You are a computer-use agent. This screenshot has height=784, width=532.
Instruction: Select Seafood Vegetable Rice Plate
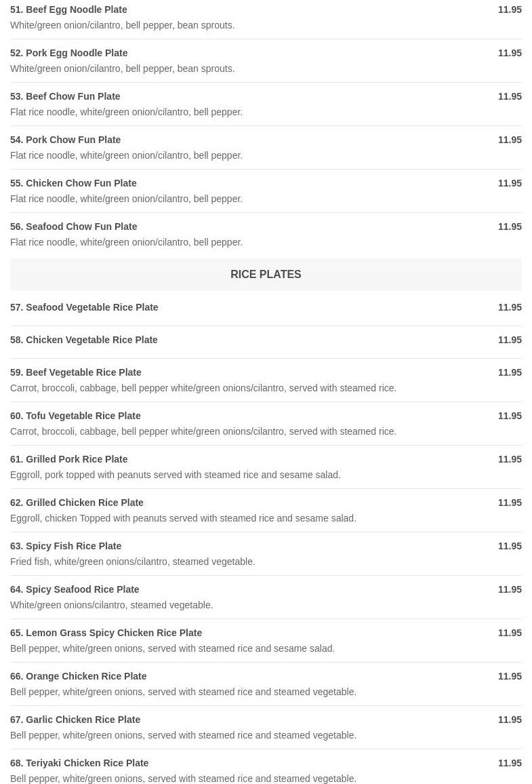pos(84,307)
